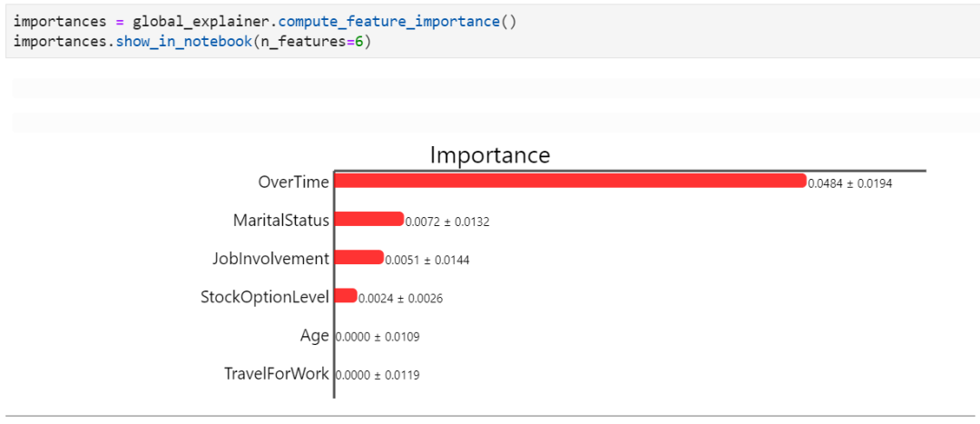Click show_in_notebook in the code cell

coord(177,42)
